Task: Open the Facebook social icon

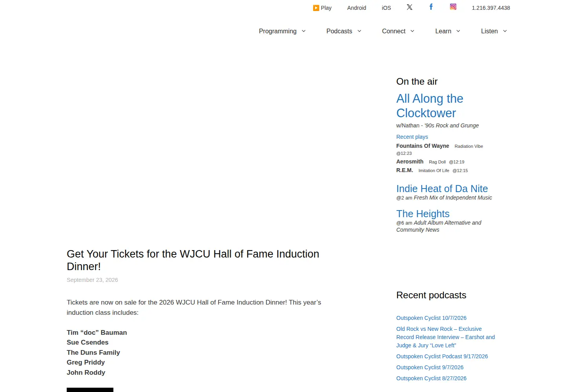Action: pos(431,7)
